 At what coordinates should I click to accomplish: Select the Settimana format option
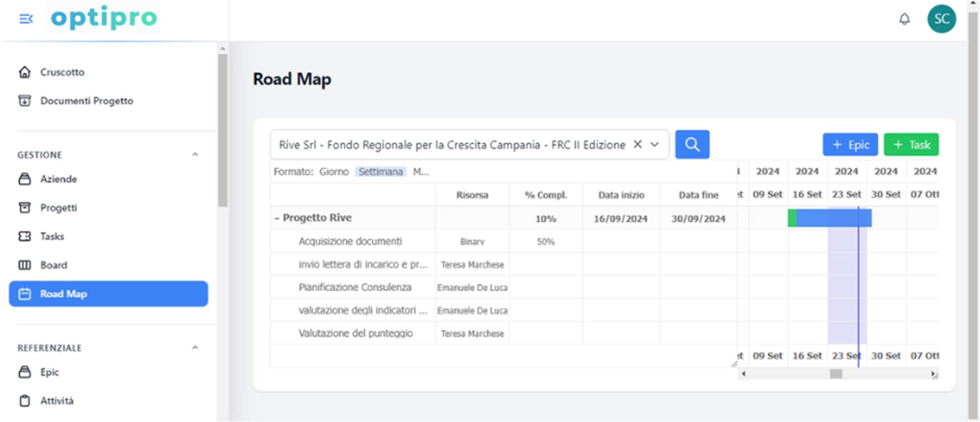[x=380, y=172]
